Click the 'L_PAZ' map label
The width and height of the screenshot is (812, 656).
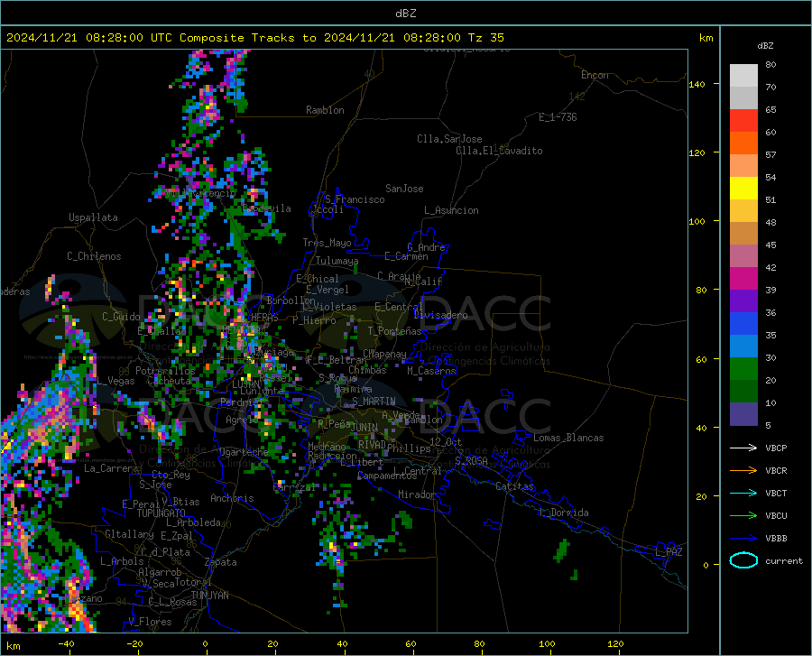pyautogui.click(x=669, y=552)
